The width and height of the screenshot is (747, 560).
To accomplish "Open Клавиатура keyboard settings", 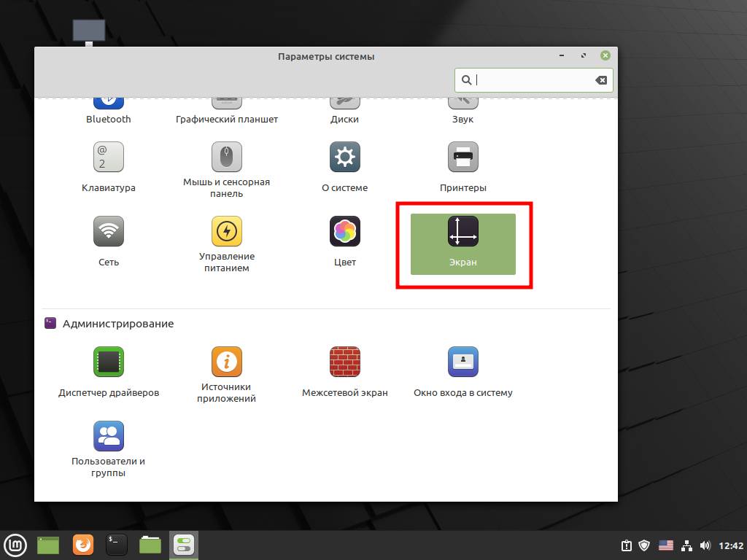I will pos(109,157).
